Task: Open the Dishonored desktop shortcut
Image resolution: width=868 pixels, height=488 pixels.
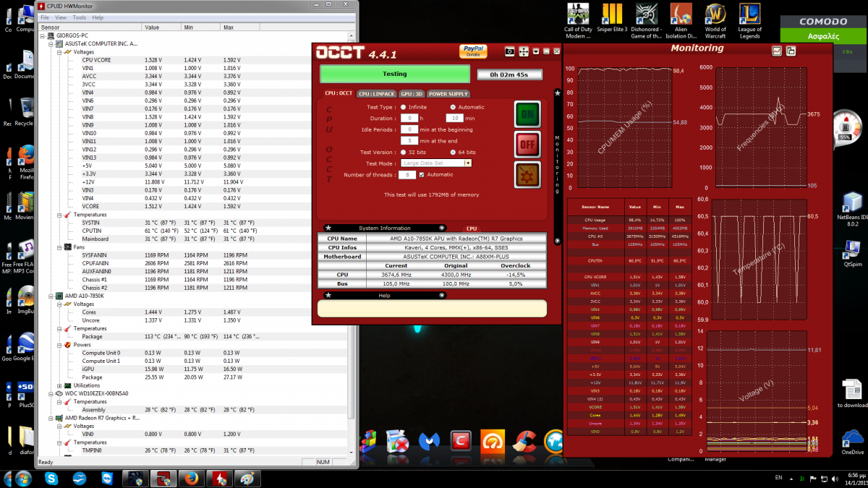Action: pos(646,22)
